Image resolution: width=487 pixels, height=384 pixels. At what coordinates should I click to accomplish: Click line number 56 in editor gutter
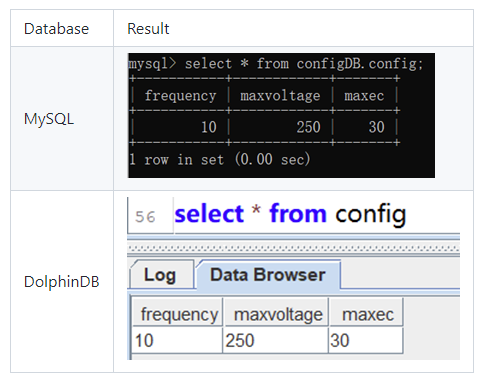[145, 217]
